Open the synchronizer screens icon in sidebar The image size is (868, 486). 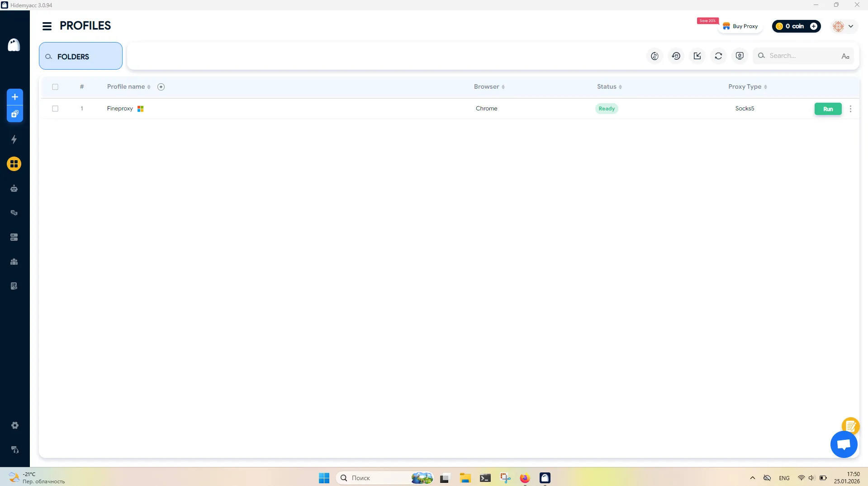pos(14,213)
